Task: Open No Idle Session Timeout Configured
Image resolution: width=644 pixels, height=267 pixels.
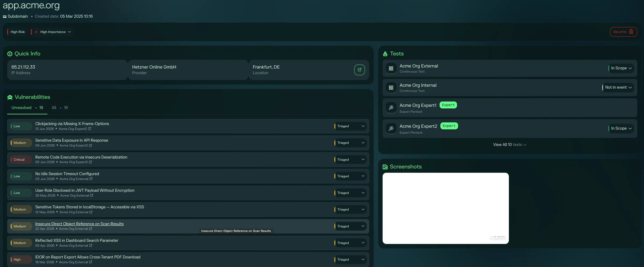Action: point(67,174)
